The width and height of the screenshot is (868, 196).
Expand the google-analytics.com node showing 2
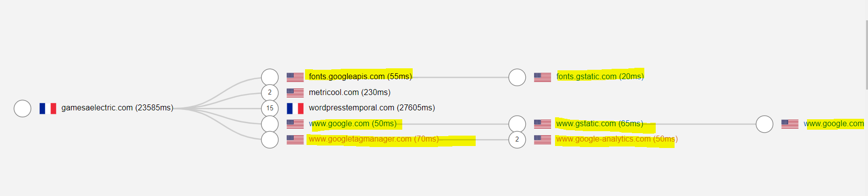pos(517,140)
